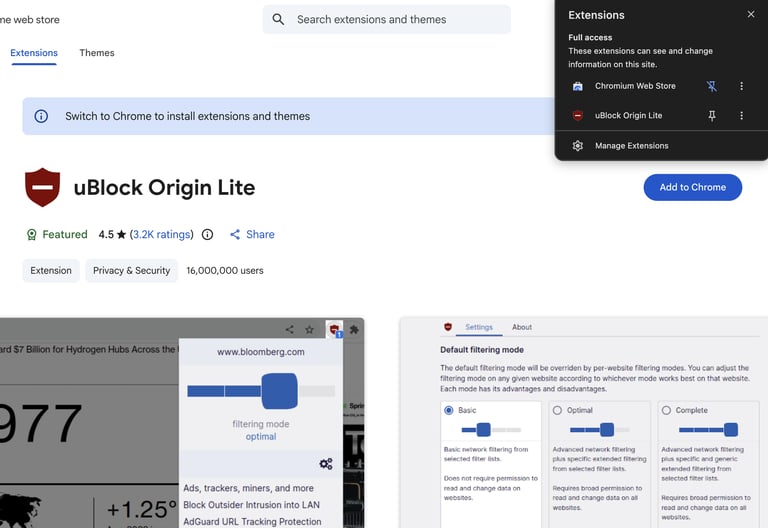Click the About tab in screenshot
This screenshot has height=528, width=768.
[522, 327]
